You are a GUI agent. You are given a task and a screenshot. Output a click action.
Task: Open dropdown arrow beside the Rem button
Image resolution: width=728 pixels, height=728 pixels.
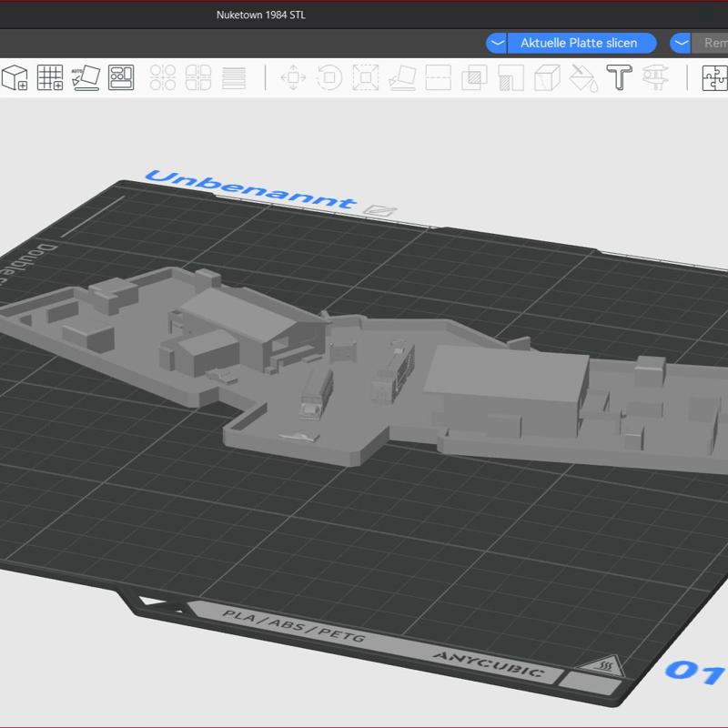[681, 43]
